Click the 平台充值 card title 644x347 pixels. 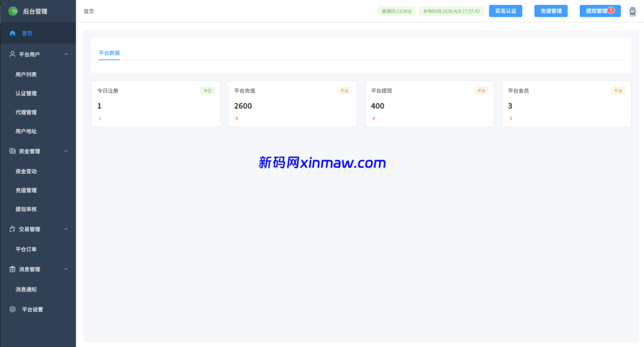pos(245,91)
